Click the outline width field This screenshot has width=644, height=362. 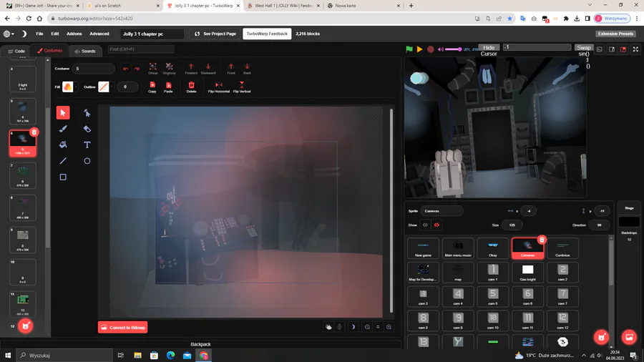tap(127, 87)
